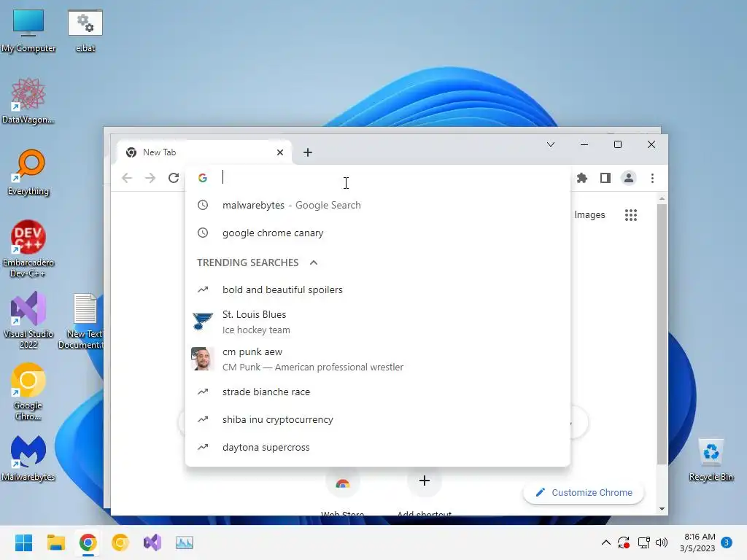
Task: Pick the daytona supercross suggestion
Action: tap(377, 447)
